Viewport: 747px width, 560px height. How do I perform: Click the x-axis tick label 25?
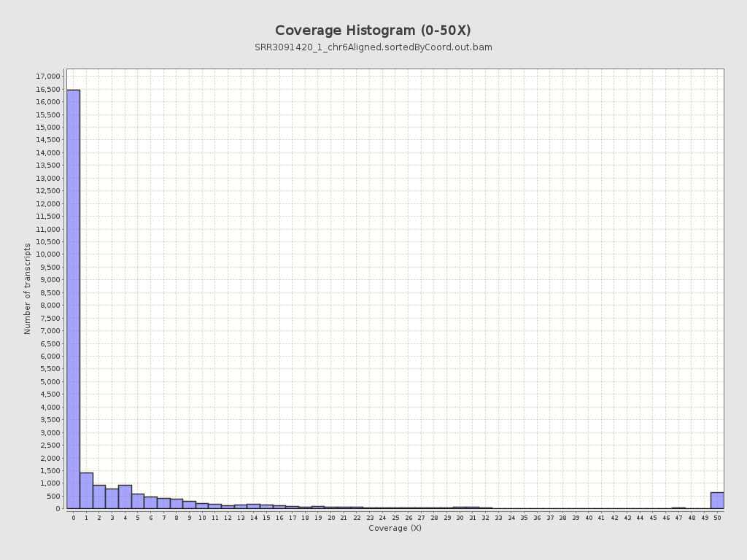395,518
